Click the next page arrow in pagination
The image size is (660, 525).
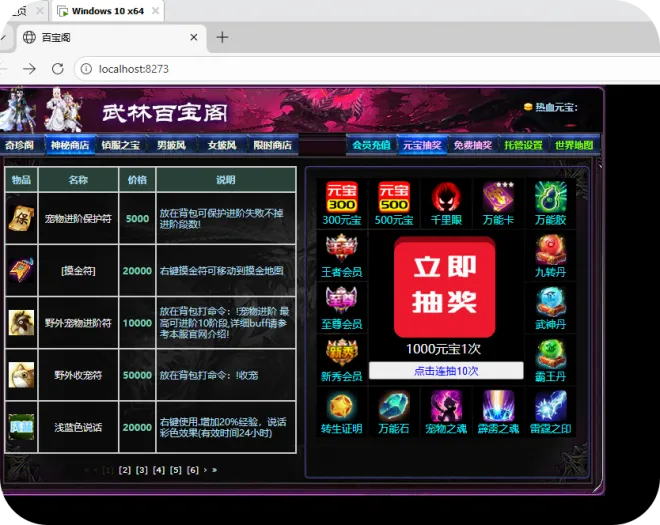(205, 470)
